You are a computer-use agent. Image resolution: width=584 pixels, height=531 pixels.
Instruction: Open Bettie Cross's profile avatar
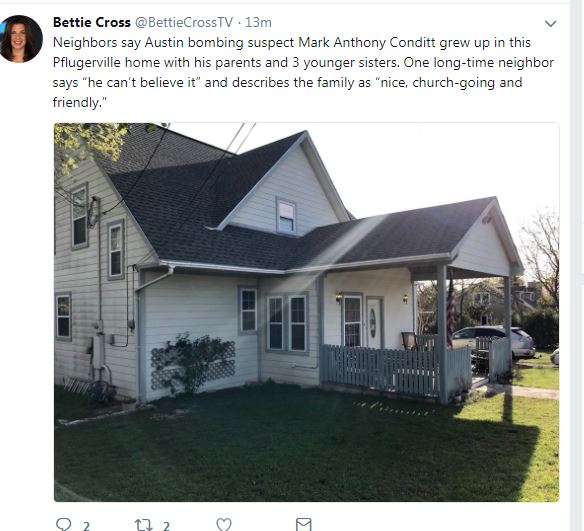[21, 39]
